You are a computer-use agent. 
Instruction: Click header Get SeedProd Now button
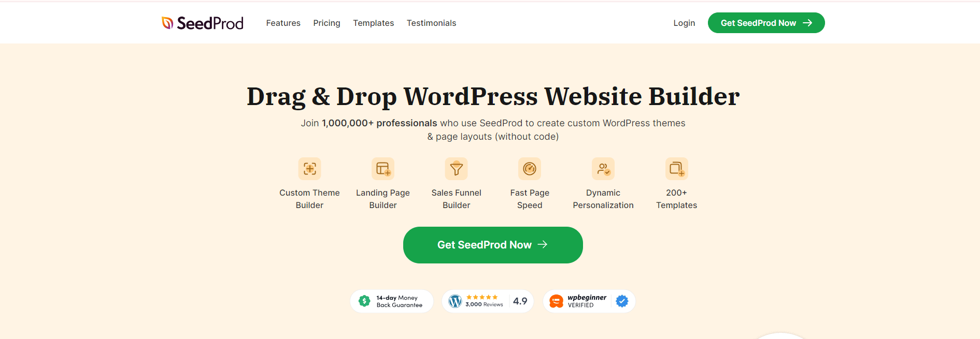[x=766, y=23]
